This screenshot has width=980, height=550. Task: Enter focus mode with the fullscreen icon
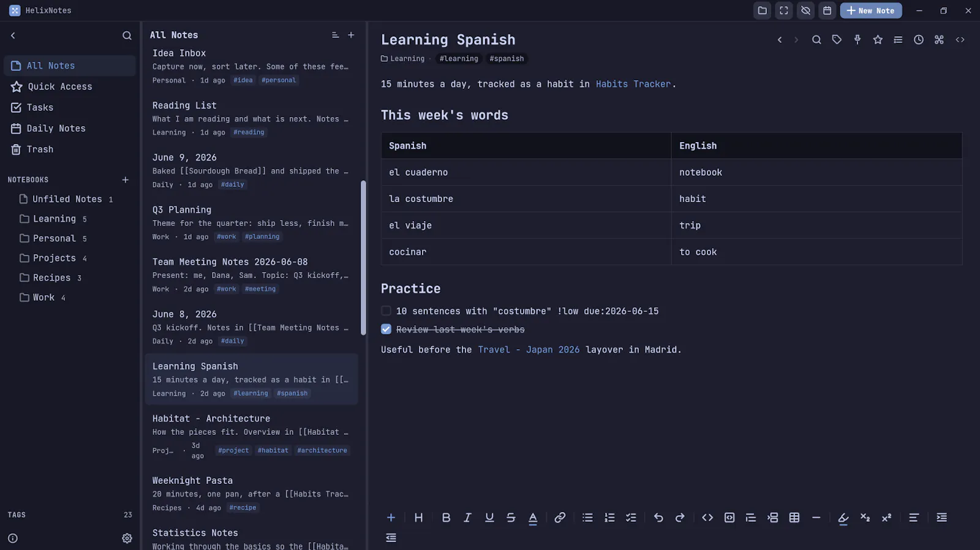(783, 10)
